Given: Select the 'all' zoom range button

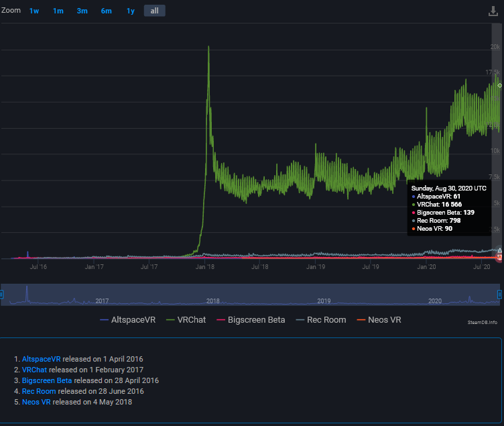Looking at the screenshot, I should coord(155,11).
